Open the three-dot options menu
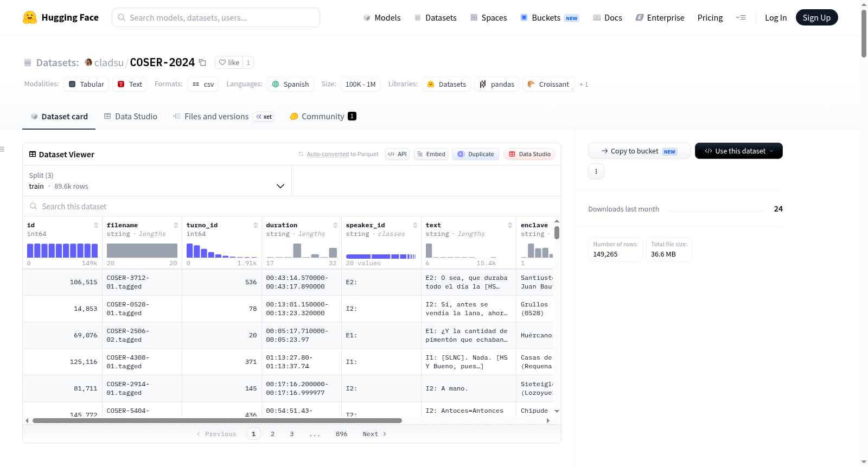868x467 pixels. point(596,171)
